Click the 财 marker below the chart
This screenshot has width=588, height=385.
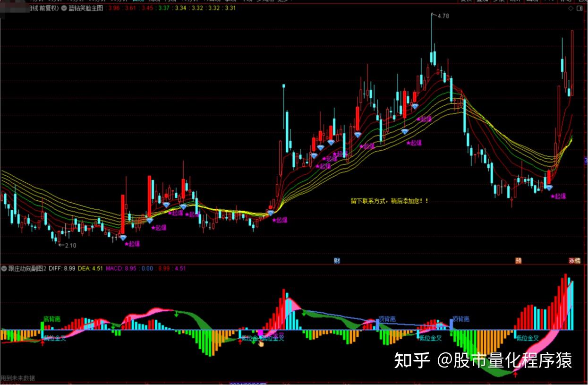tap(337, 261)
